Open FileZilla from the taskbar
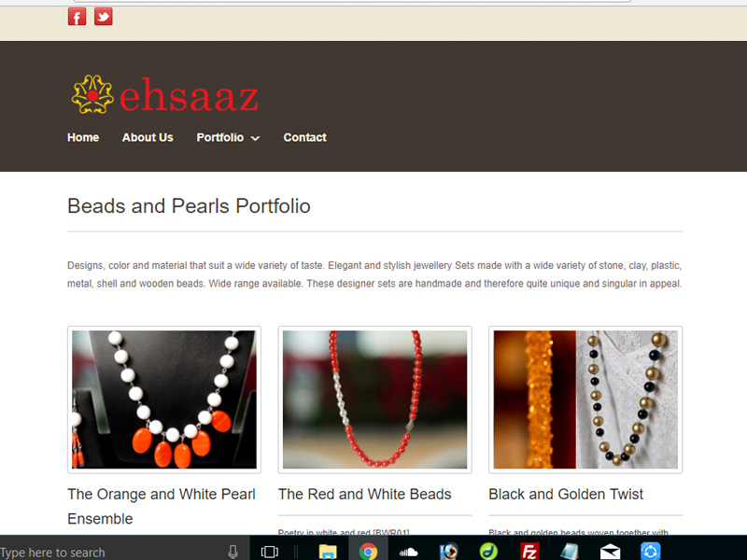This screenshot has width=747, height=560. pyautogui.click(x=529, y=552)
